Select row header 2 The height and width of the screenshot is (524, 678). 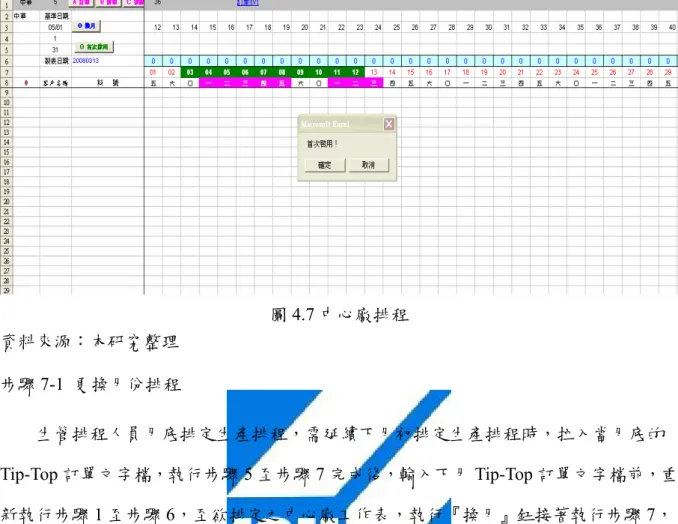pyautogui.click(x=6, y=16)
